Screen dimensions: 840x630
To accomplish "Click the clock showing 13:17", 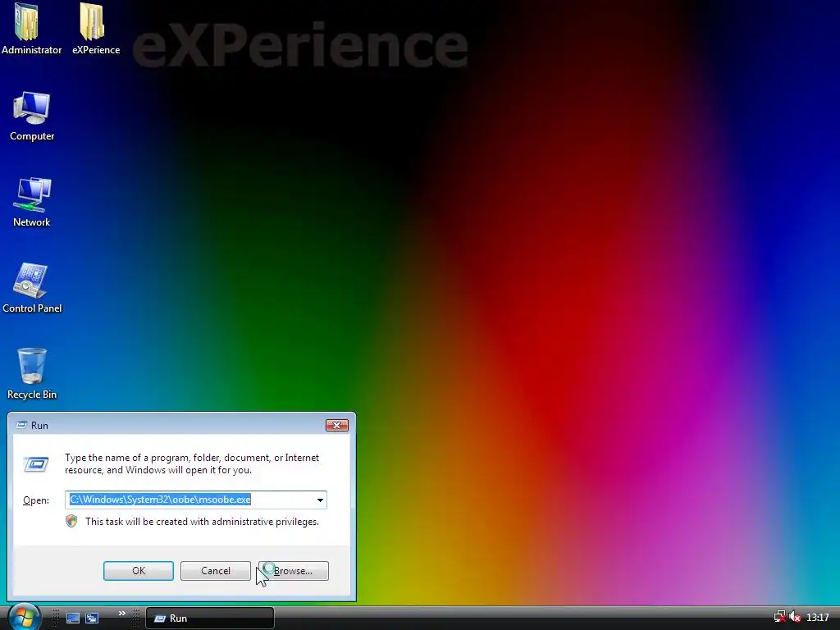I will pos(818,618).
